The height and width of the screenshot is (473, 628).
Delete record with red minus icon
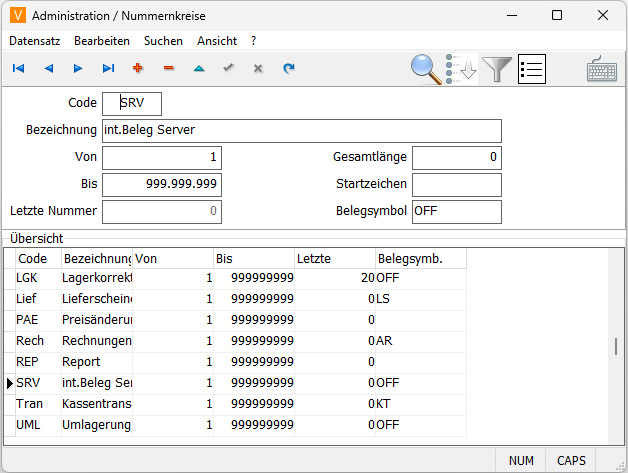coord(169,68)
